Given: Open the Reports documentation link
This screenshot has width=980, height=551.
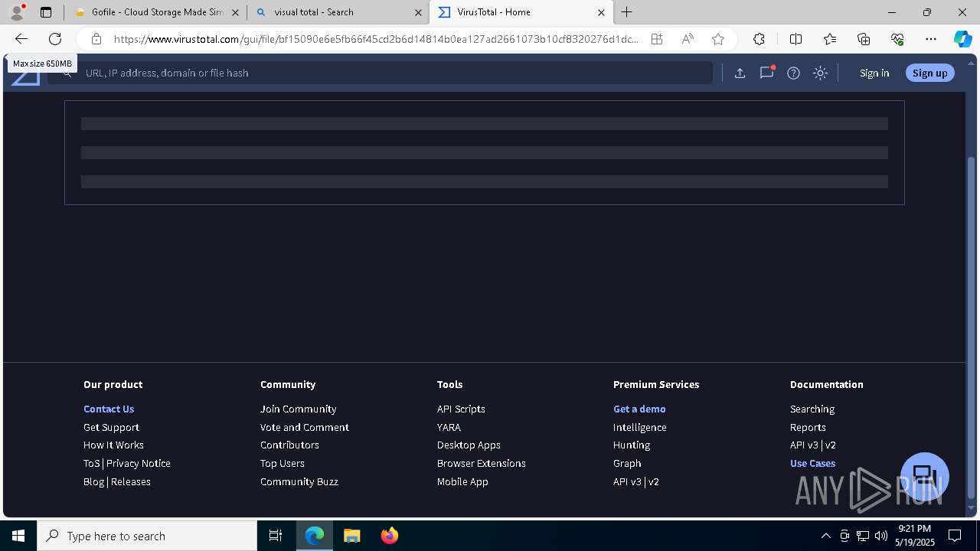Looking at the screenshot, I should point(808,427).
